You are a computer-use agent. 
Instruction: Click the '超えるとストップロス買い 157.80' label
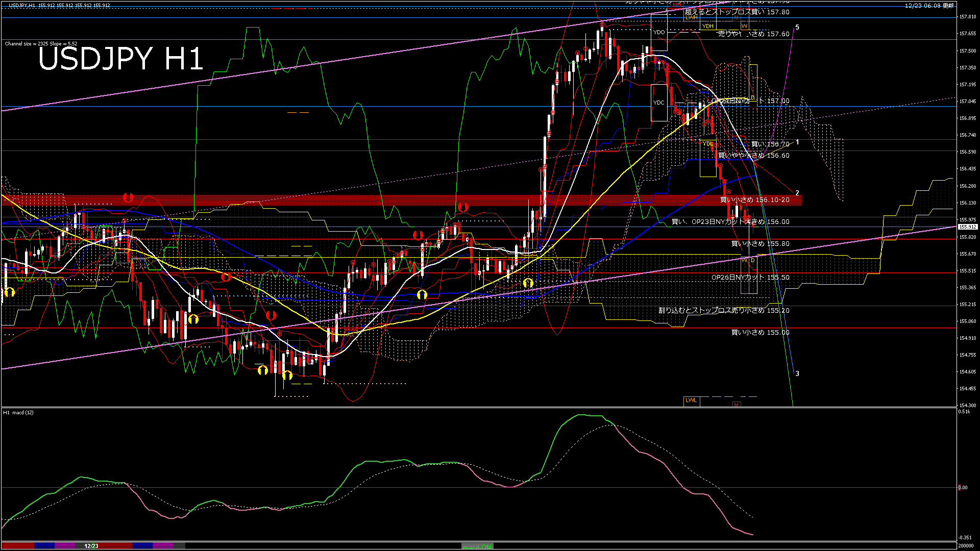pyautogui.click(x=737, y=12)
